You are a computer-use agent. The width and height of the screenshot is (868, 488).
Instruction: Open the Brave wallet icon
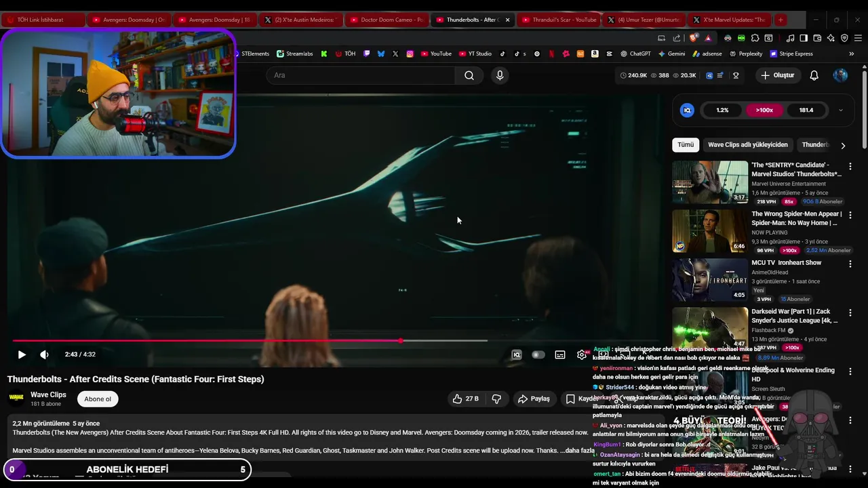817,38
